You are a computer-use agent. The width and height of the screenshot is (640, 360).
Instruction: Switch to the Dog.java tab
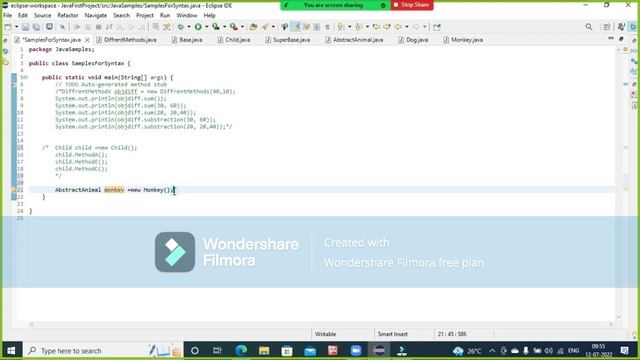coord(413,40)
